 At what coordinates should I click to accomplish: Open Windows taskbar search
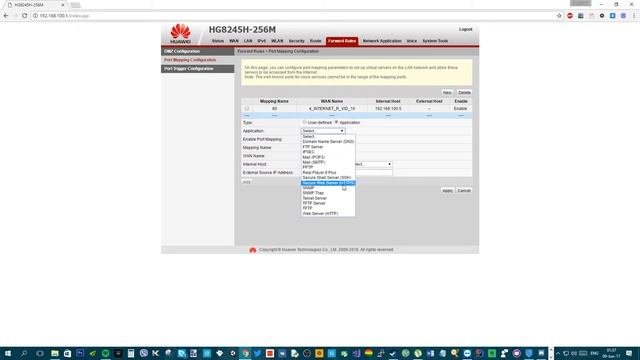(24, 353)
